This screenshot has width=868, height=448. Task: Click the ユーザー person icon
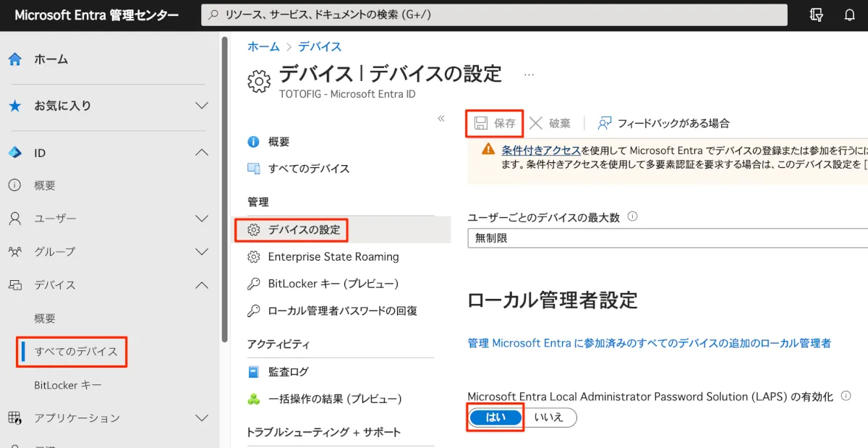pos(15,219)
